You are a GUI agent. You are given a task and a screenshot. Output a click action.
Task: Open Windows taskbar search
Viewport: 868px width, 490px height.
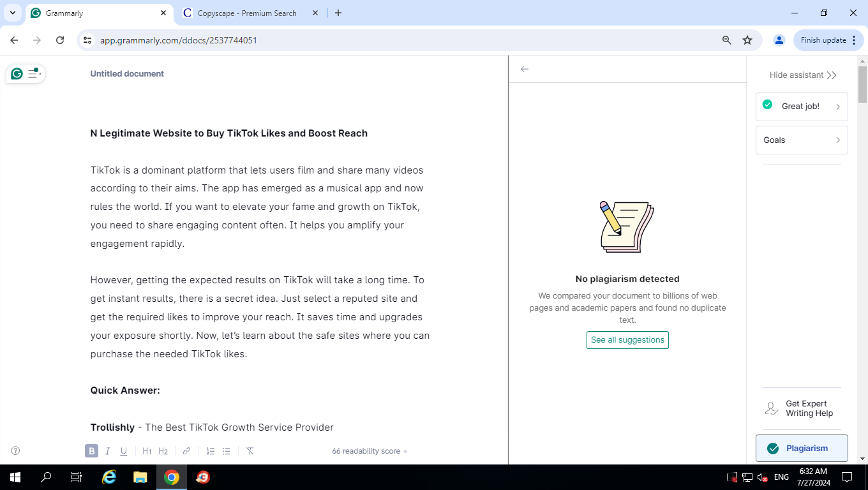[x=46, y=477]
